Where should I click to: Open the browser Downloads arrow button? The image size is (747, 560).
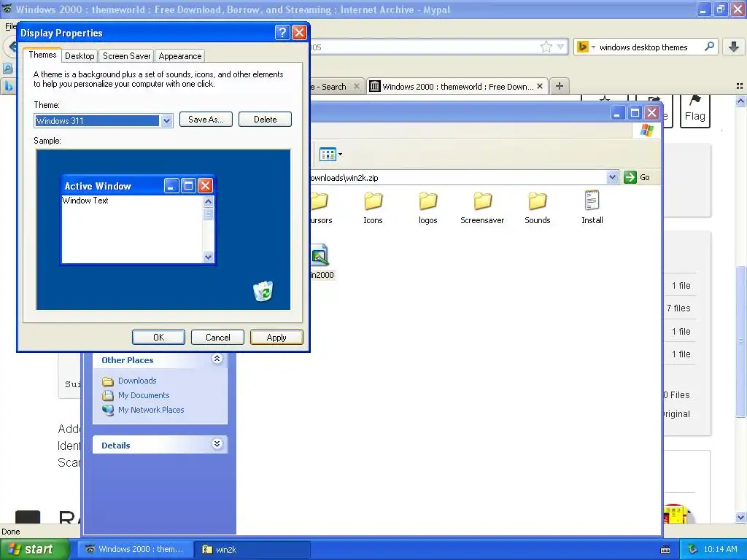(x=734, y=46)
